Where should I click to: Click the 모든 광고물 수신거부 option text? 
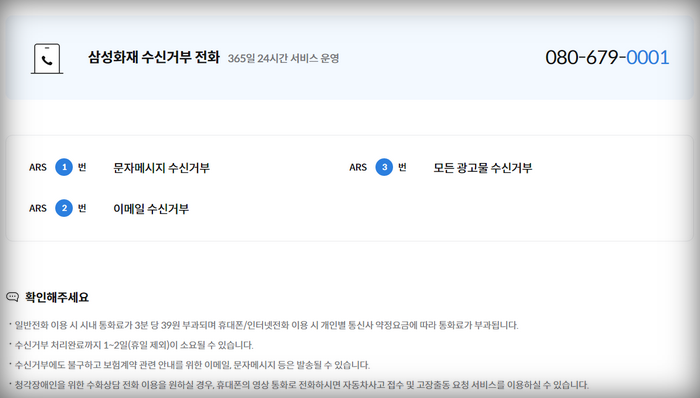point(483,168)
